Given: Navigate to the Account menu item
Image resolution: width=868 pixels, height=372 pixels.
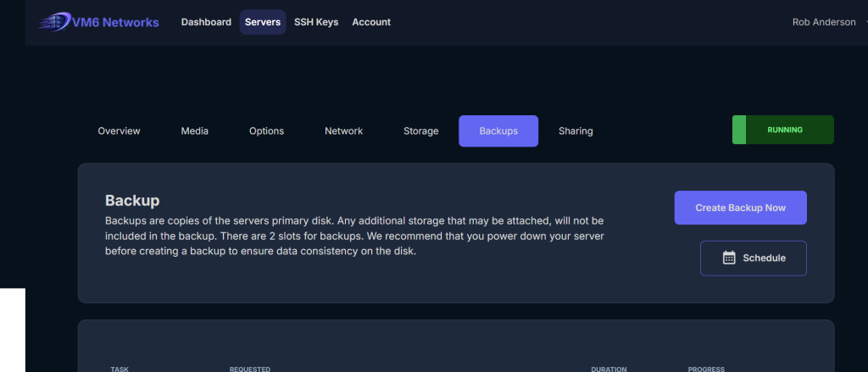Looking at the screenshot, I should tap(371, 22).
